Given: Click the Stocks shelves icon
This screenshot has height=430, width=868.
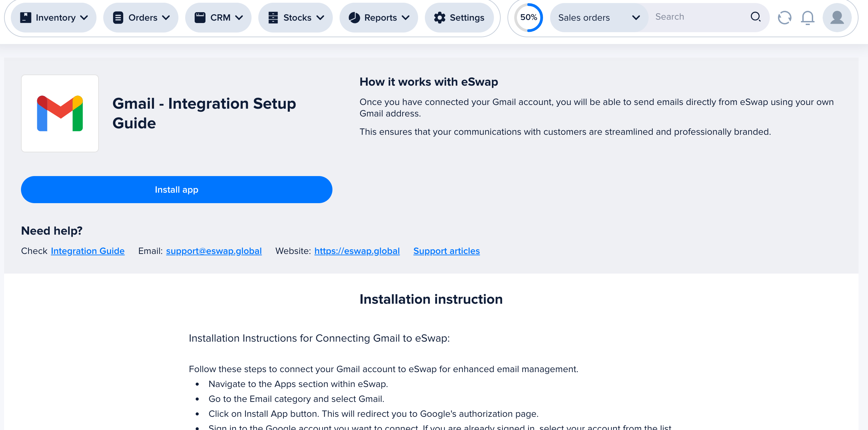Looking at the screenshot, I should pos(273,18).
